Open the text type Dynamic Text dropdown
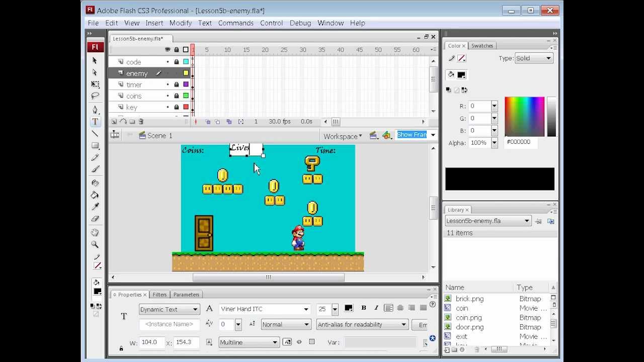 point(170,309)
